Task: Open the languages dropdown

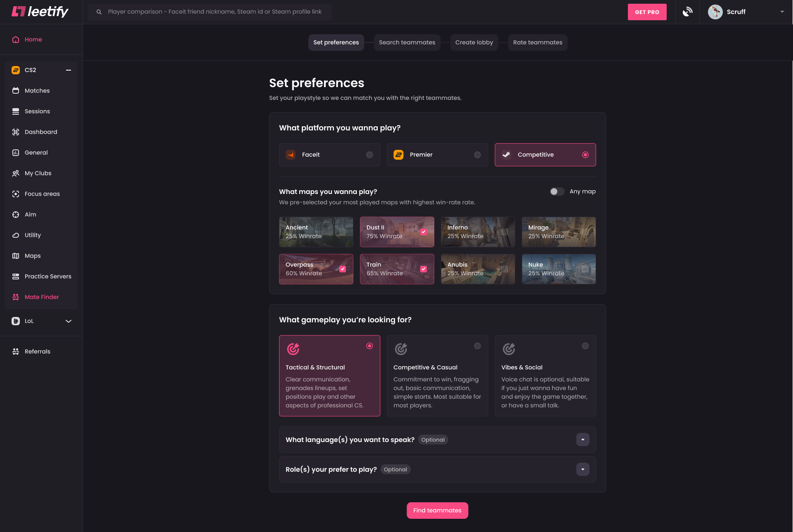Action: pyautogui.click(x=582, y=440)
